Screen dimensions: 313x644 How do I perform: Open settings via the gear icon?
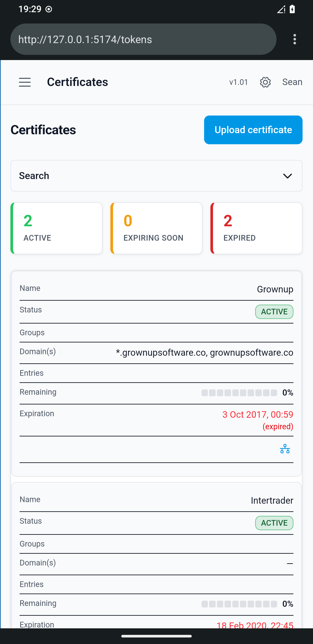(265, 82)
